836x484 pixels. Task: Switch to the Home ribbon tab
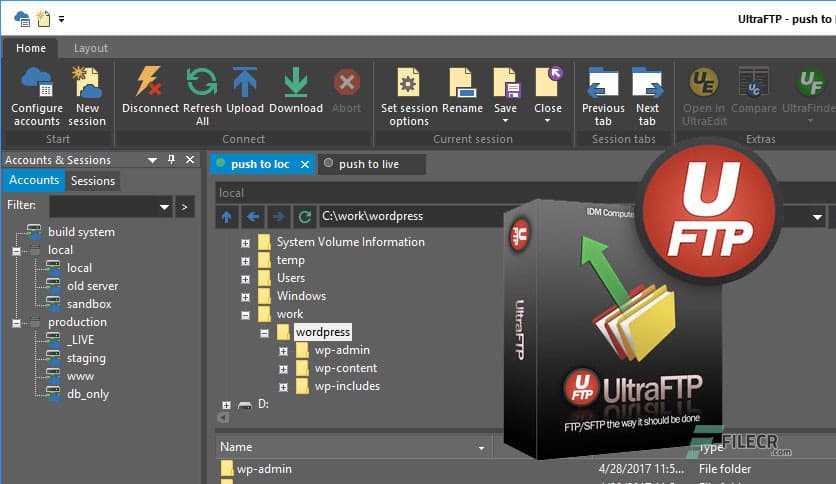31,48
